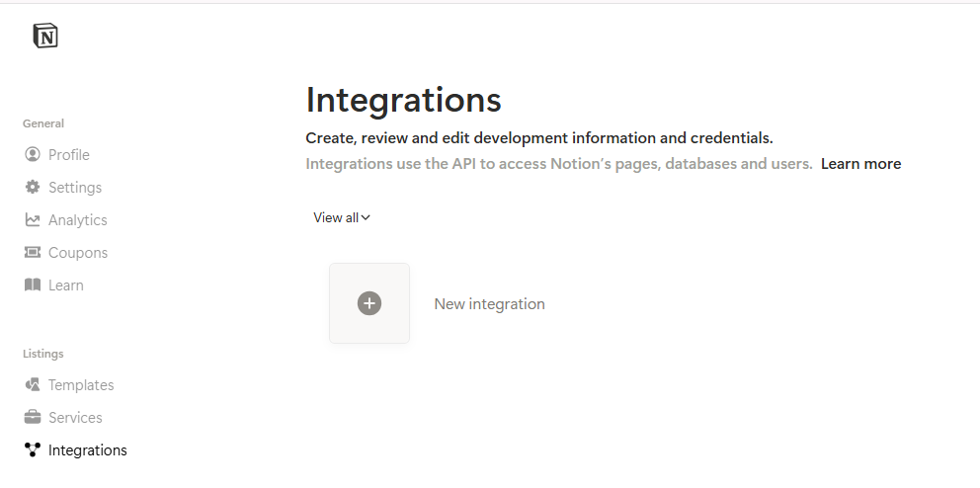Click the Learn book icon
This screenshot has height=488, width=980.
tap(33, 285)
